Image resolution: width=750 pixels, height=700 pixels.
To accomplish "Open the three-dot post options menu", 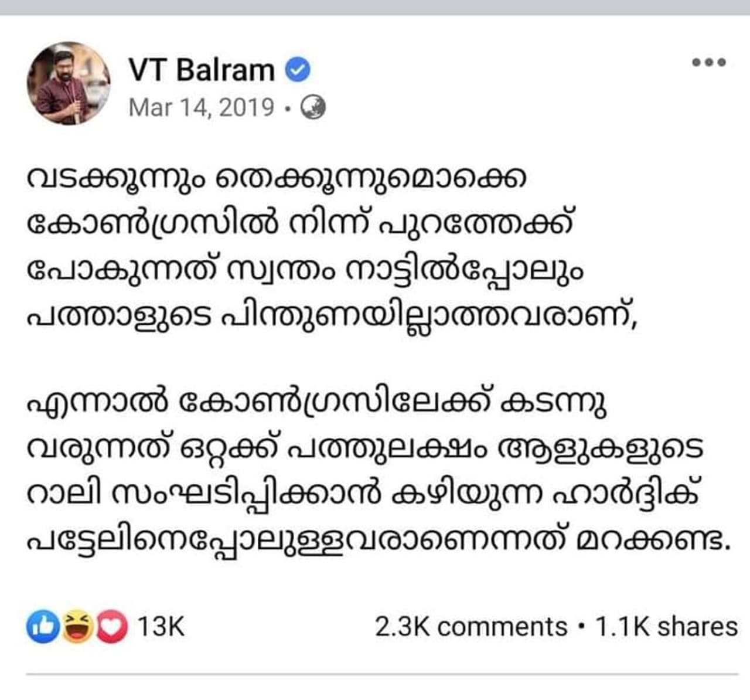I will 708,62.
